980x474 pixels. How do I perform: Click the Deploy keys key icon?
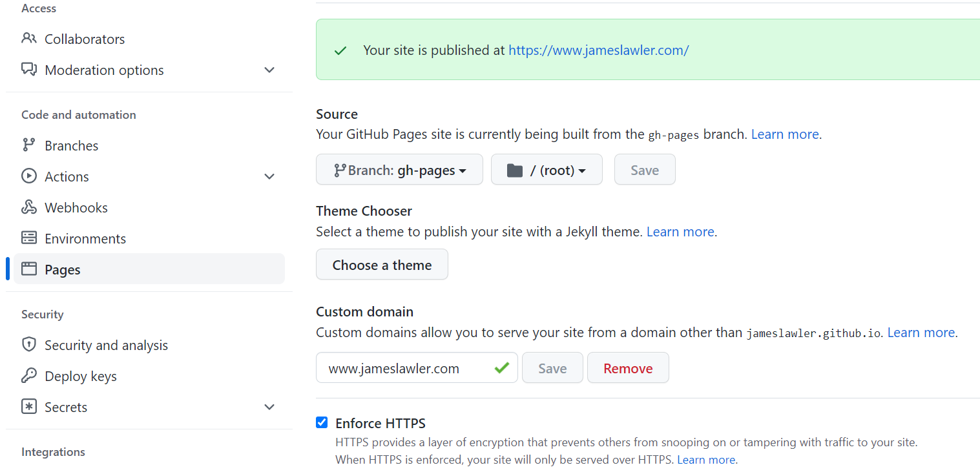[x=29, y=375]
